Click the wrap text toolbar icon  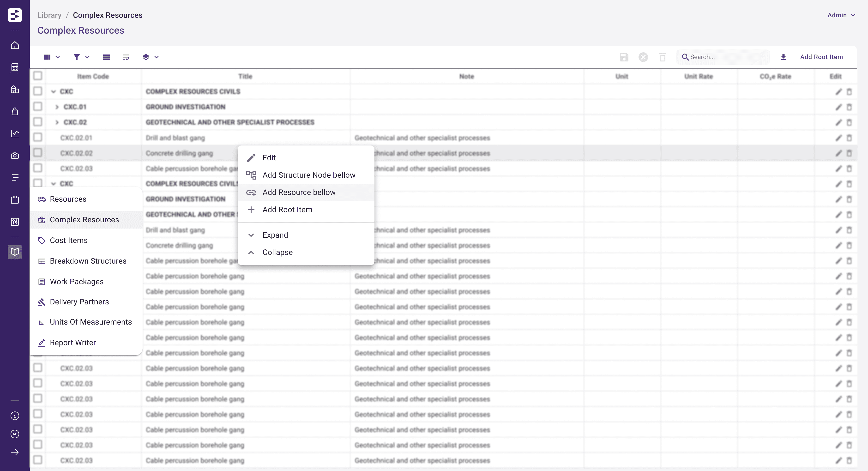(126, 57)
